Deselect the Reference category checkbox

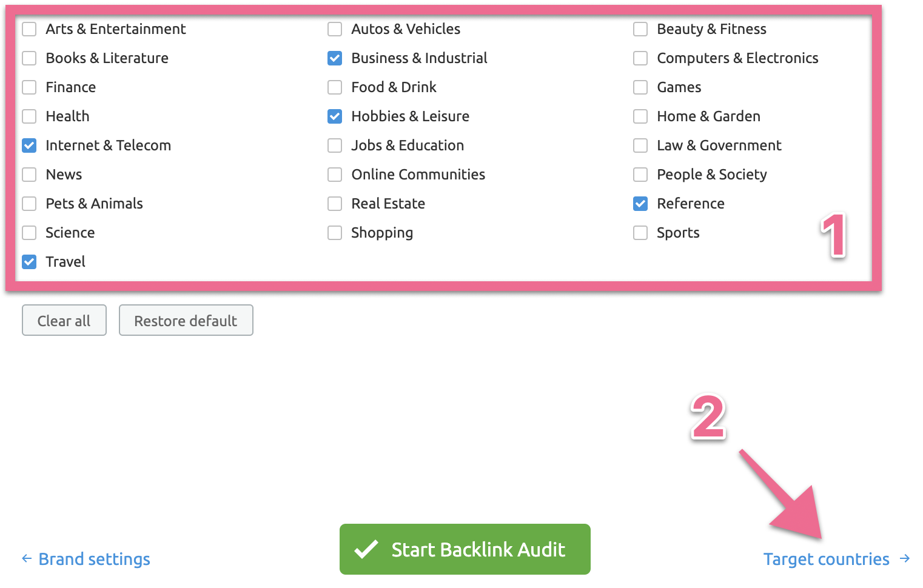[x=640, y=204]
